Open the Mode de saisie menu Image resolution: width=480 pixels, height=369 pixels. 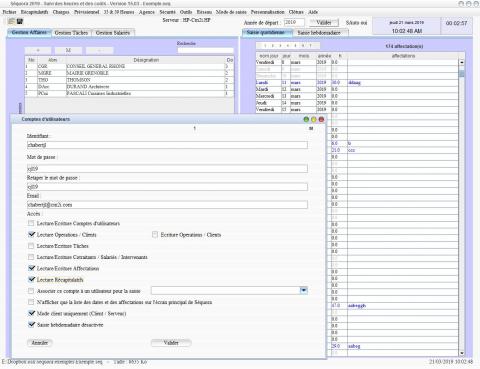(x=231, y=12)
